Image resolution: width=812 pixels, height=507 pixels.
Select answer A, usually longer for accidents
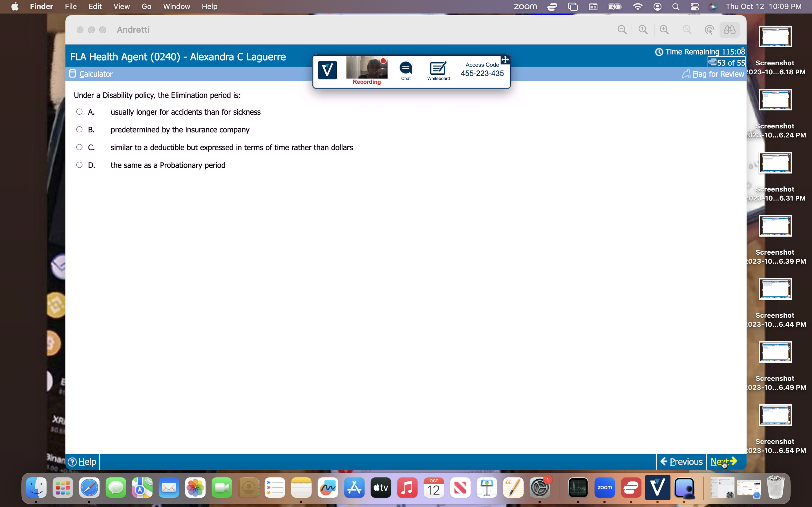[x=79, y=111]
